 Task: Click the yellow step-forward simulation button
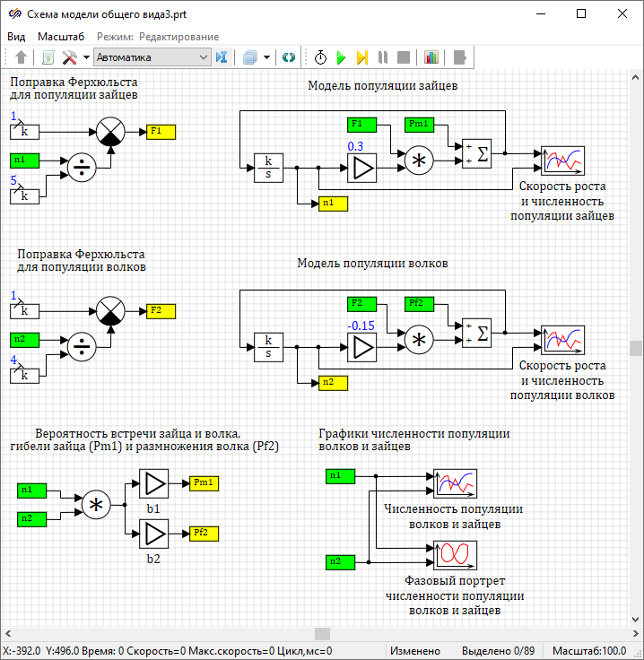(x=361, y=57)
